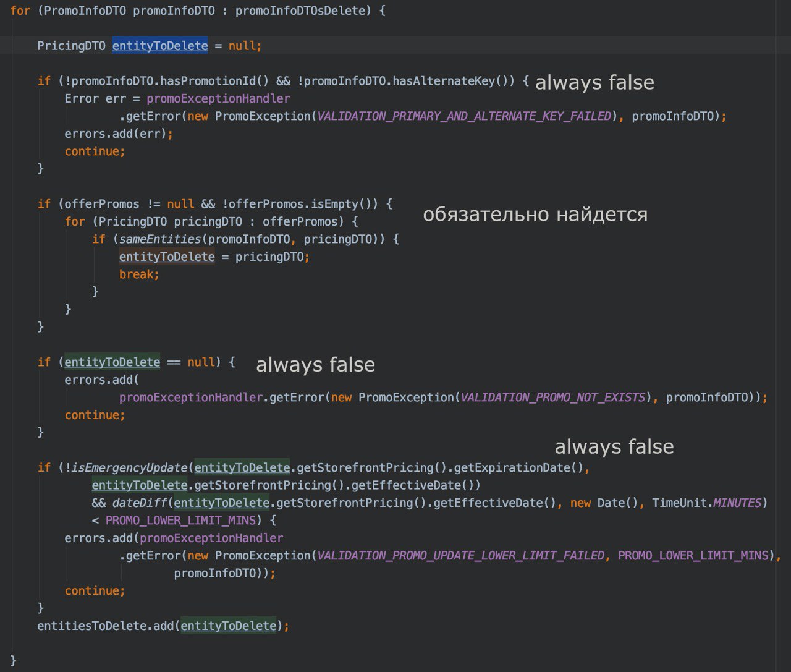Click entityToDelete inside entitiesToDelete.add()
791x672 pixels.
(x=228, y=626)
